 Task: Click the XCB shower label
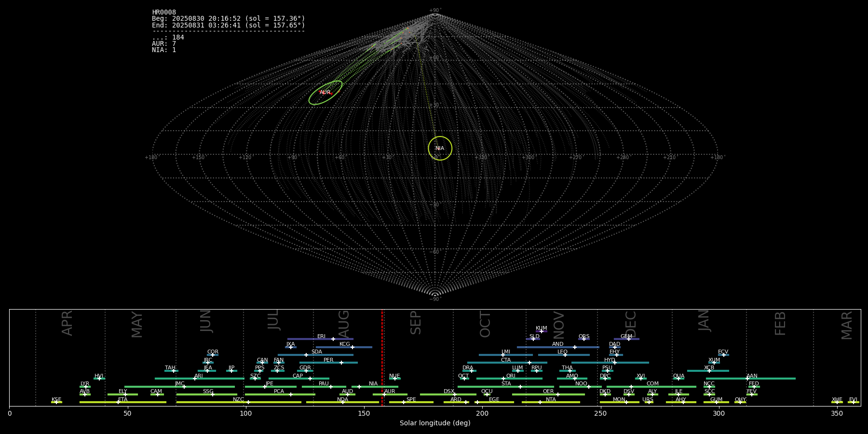pos(709,368)
